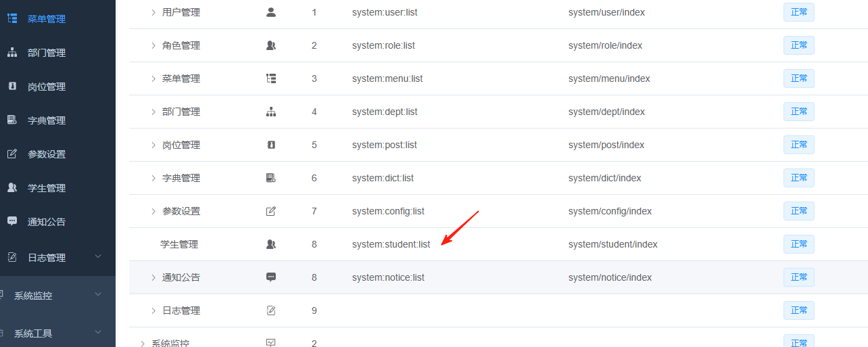The height and width of the screenshot is (347, 868).
Task: Click the message icon in 通知公告 row
Action: click(x=271, y=277)
